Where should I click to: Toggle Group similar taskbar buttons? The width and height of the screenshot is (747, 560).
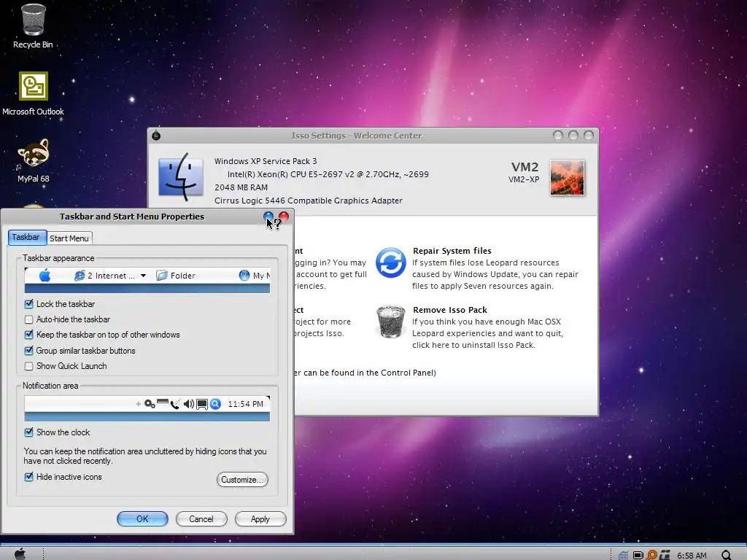pyautogui.click(x=28, y=351)
